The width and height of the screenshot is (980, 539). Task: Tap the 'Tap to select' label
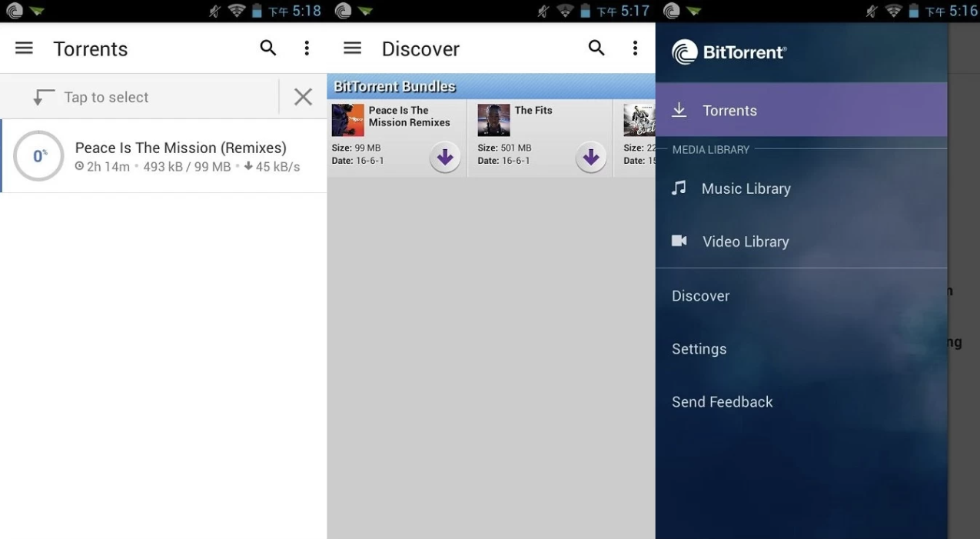tap(106, 97)
